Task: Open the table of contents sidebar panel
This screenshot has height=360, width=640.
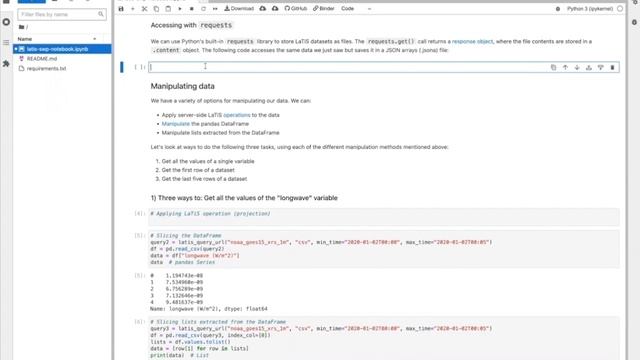Action: pos(6,42)
